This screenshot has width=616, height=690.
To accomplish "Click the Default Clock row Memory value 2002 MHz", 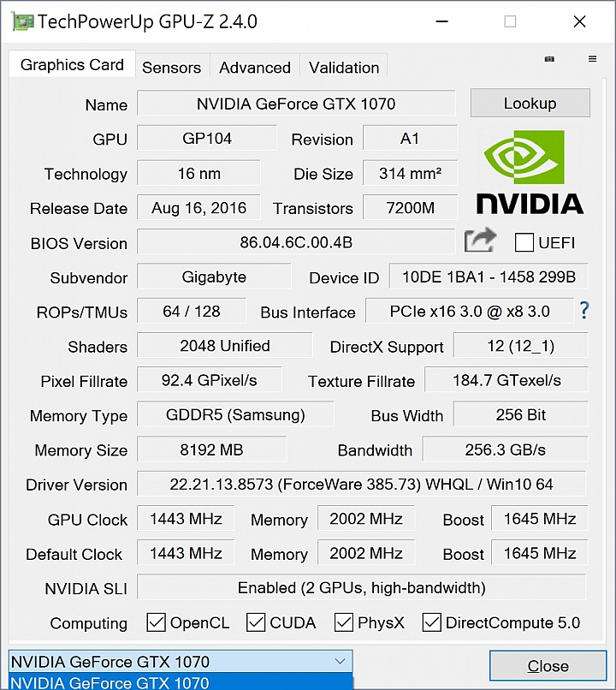I will click(366, 553).
